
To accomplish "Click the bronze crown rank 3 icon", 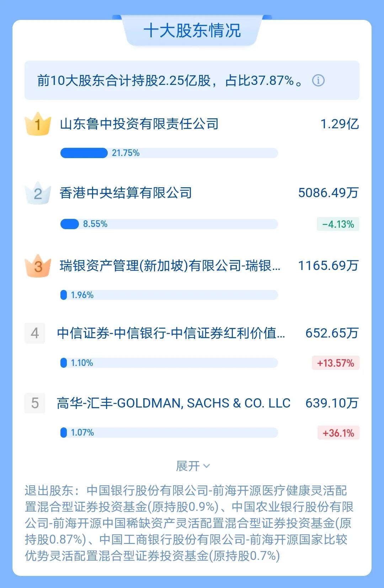I will (38, 266).
